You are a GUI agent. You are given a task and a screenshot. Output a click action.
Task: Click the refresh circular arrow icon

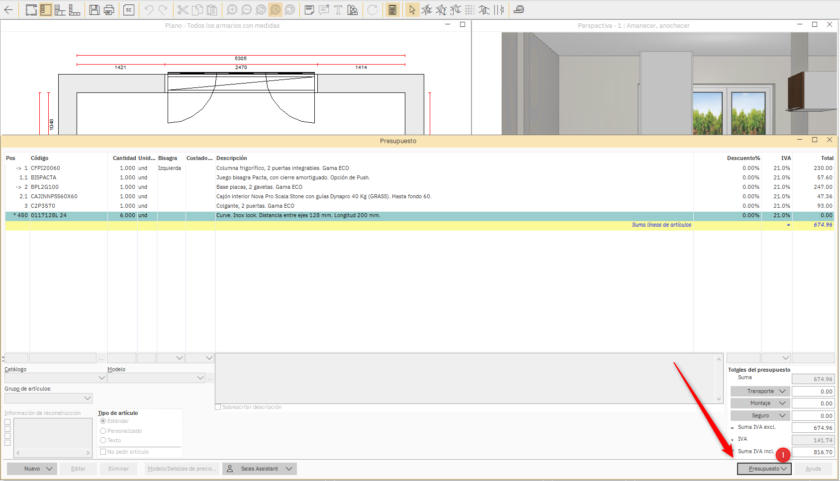click(372, 10)
